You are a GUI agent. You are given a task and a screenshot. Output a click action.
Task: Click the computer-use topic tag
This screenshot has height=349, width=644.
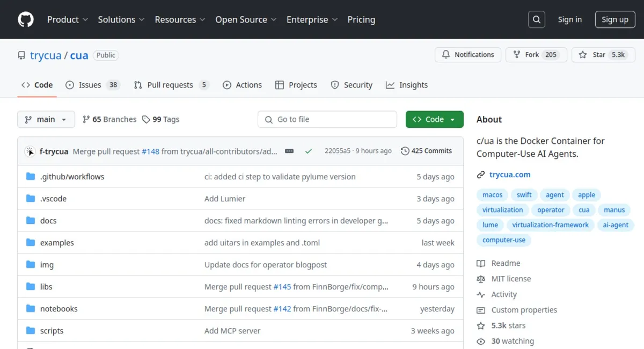504,240
